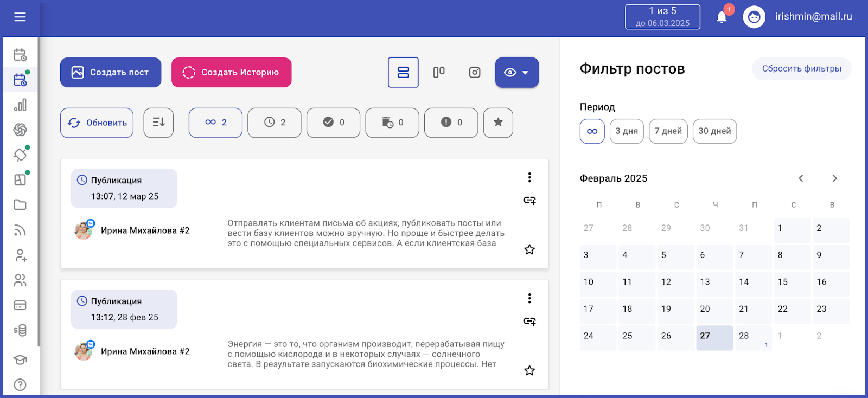The image size is (868, 398).
Task: Open the help question mark icon
Action: (20, 384)
